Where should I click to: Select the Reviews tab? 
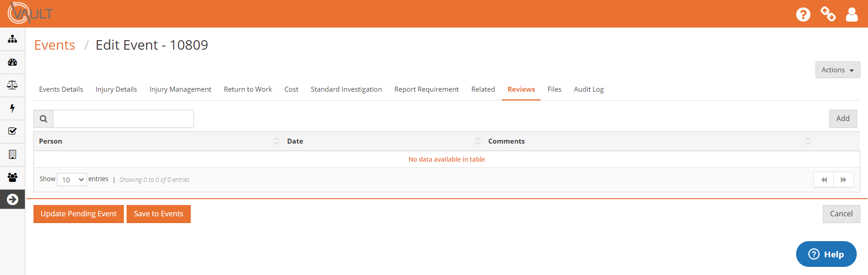[521, 89]
